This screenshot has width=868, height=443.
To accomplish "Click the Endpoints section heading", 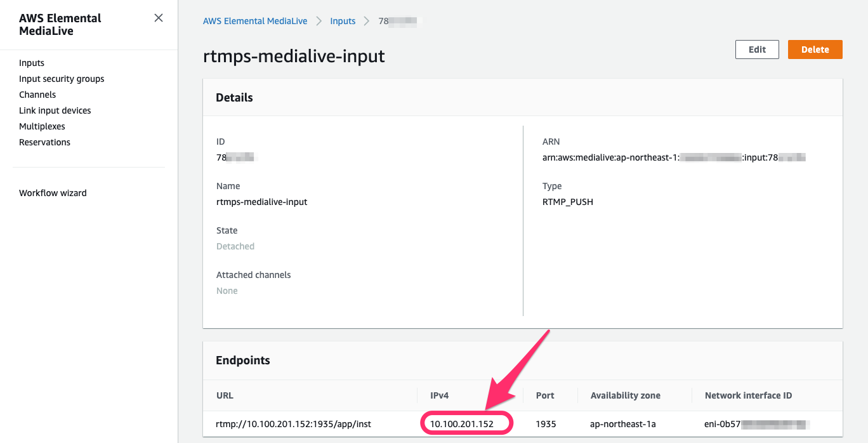I will (x=243, y=360).
